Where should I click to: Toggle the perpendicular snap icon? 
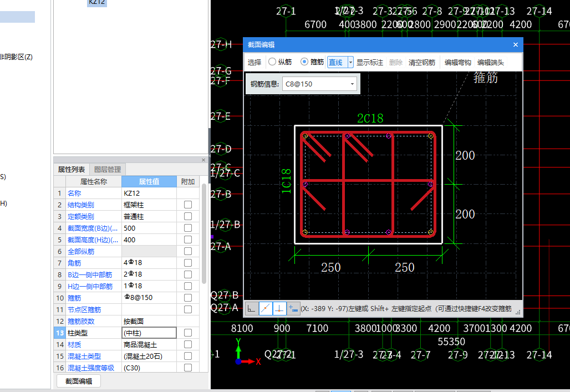tap(279, 309)
